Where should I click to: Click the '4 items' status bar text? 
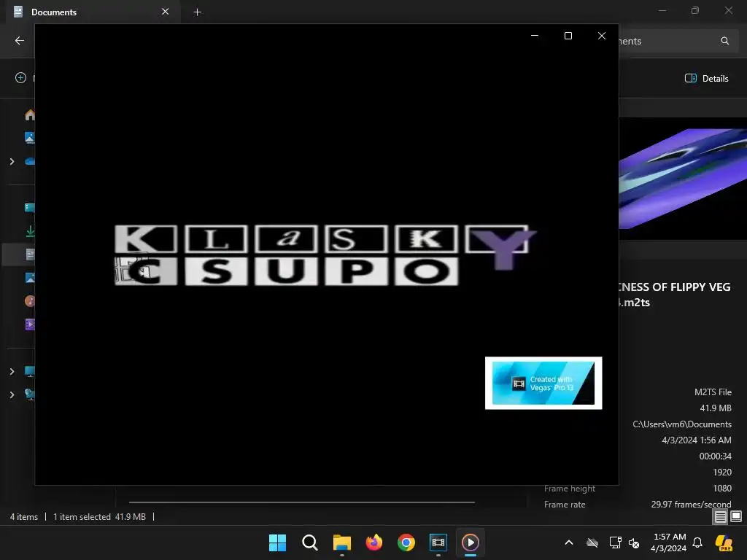[24, 517]
